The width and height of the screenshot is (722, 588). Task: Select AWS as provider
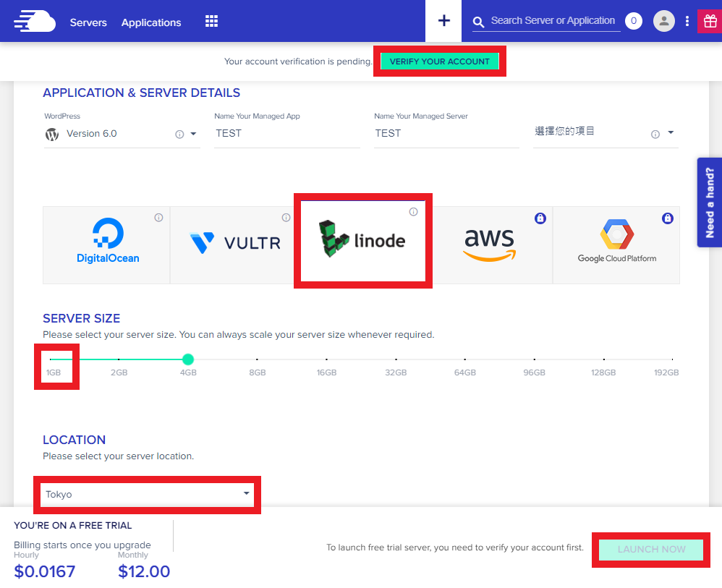490,245
